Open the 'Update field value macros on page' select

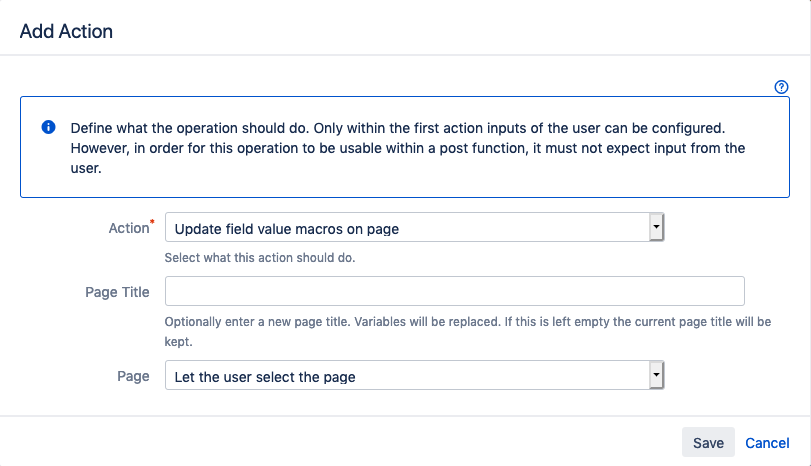(414, 227)
